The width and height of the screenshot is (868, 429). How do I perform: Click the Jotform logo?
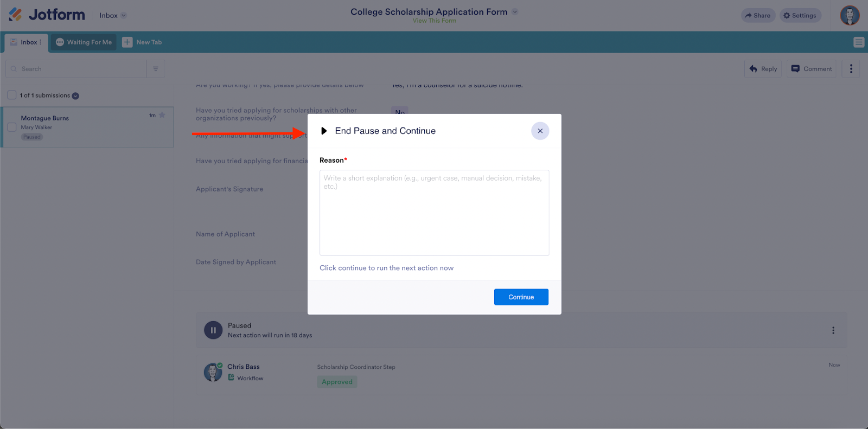tap(46, 15)
